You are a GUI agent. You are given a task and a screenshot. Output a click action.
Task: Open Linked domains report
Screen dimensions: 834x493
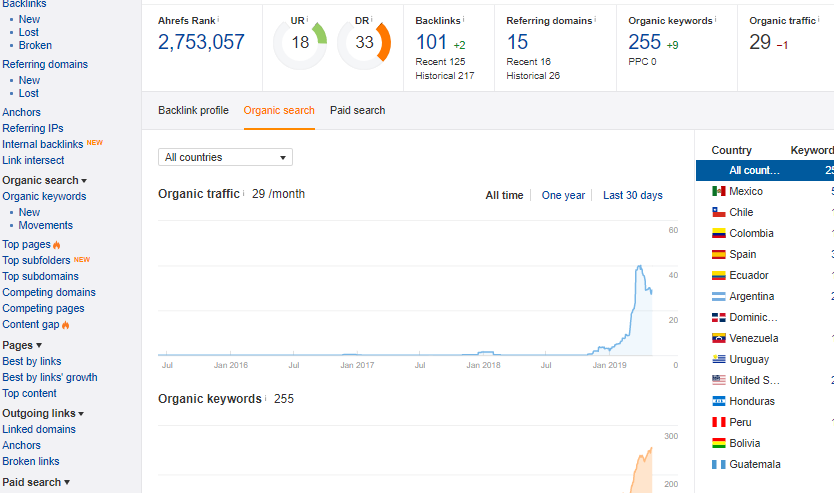pyautogui.click(x=39, y=429)
